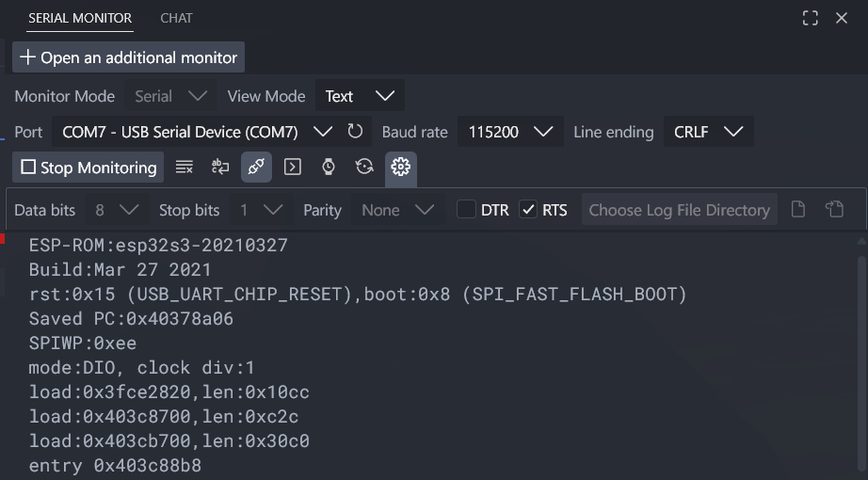Click the mode:DIO, clock div:1 line
868x480 pixels.
(x=142, y=367)
